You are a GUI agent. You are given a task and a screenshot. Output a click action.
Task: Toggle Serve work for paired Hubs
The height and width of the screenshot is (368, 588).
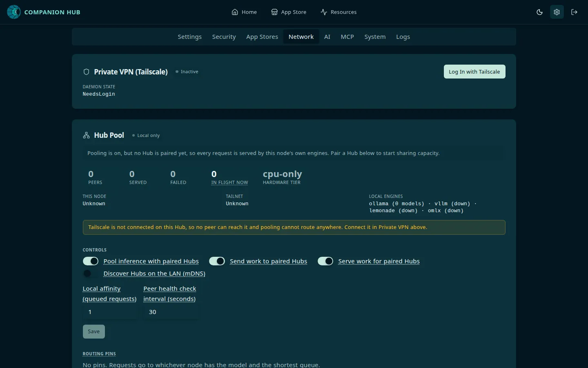pyautogui.click(x=325, y=261)
